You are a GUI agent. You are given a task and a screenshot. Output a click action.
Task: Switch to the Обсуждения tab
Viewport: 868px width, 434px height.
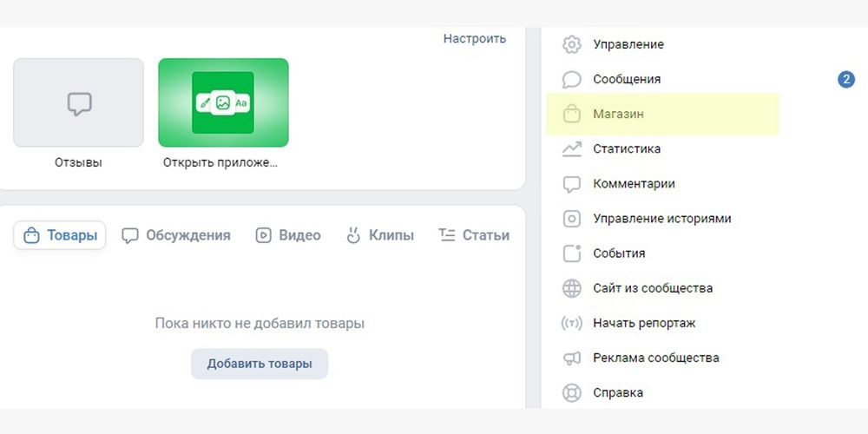(176, 235)
